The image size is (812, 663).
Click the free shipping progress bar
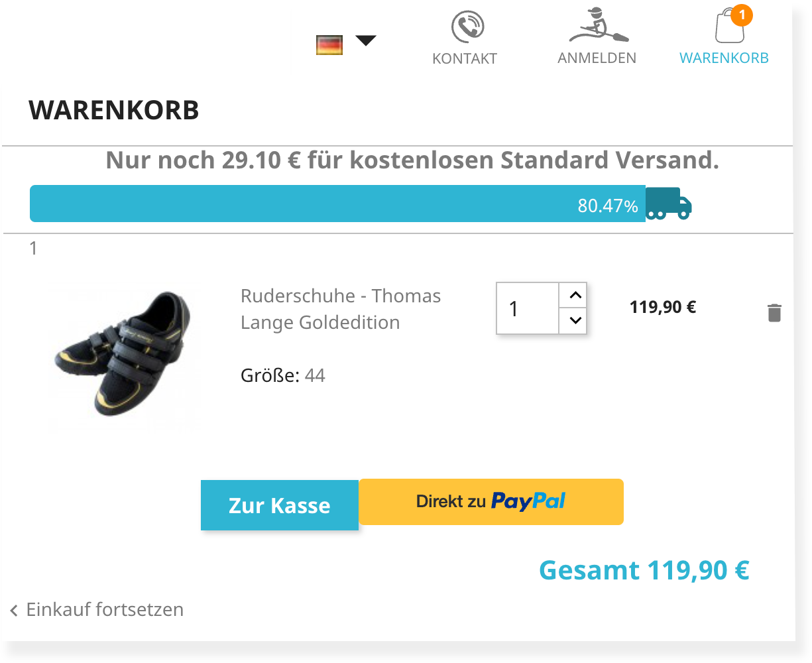click(x=337, y=204)
